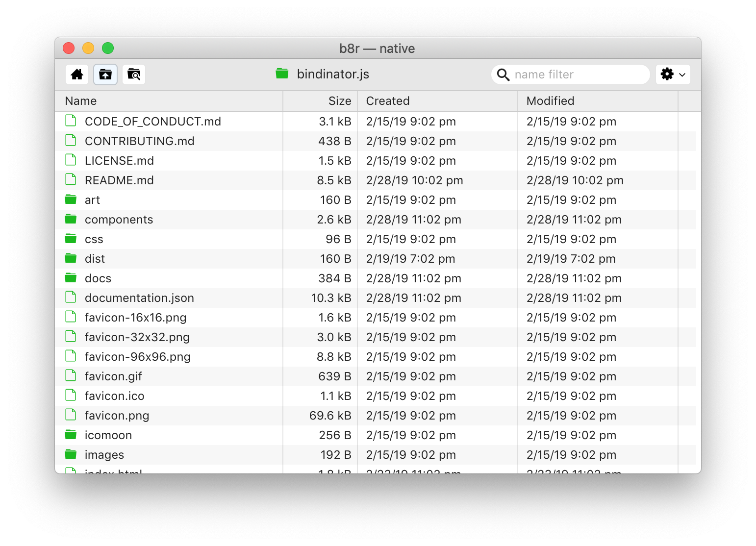Select the css folder name
Viewport: 756px width, 546px height.
tap(94, 239)
